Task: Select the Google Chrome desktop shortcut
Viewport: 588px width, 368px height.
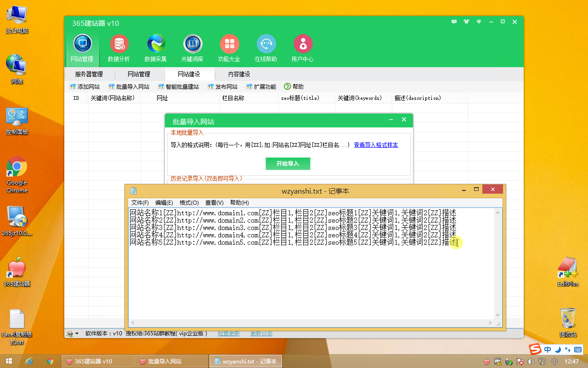Action: pos(17,175)
